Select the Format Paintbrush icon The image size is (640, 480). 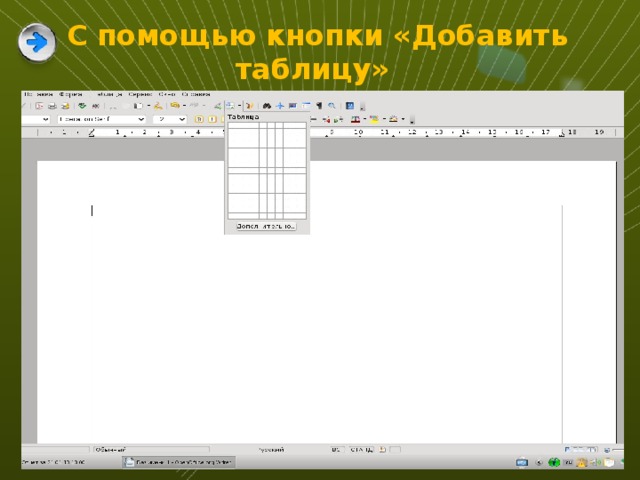click(158, 106)
